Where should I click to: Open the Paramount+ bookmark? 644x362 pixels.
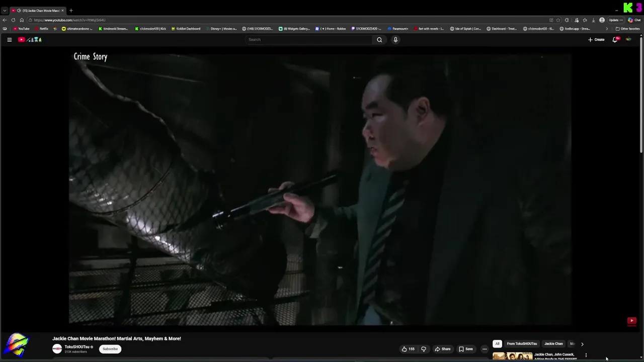(397, 29)
